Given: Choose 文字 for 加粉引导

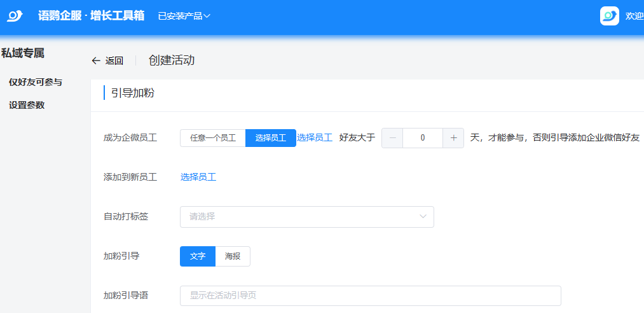Looking at the screenshot, I should 198,256.
